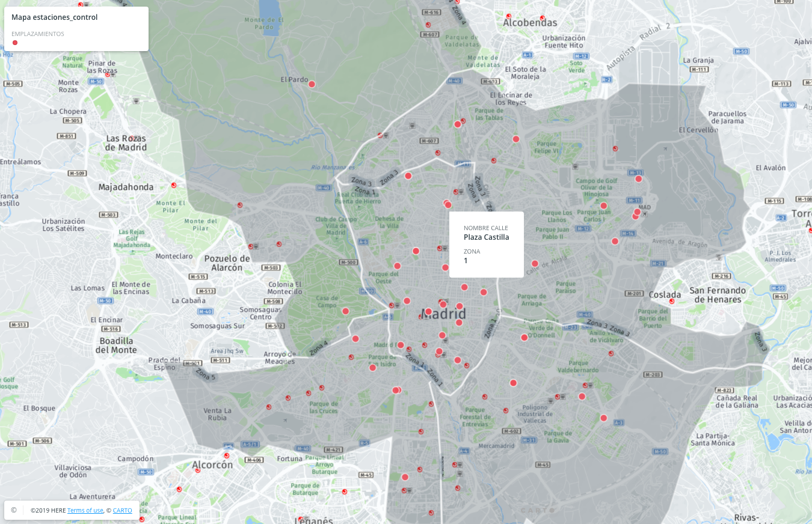The width and height of the screenshot is (812, 524).
Task: Click the Zona 4 label near Casa de Campo
Action: (x=319, y=348)
